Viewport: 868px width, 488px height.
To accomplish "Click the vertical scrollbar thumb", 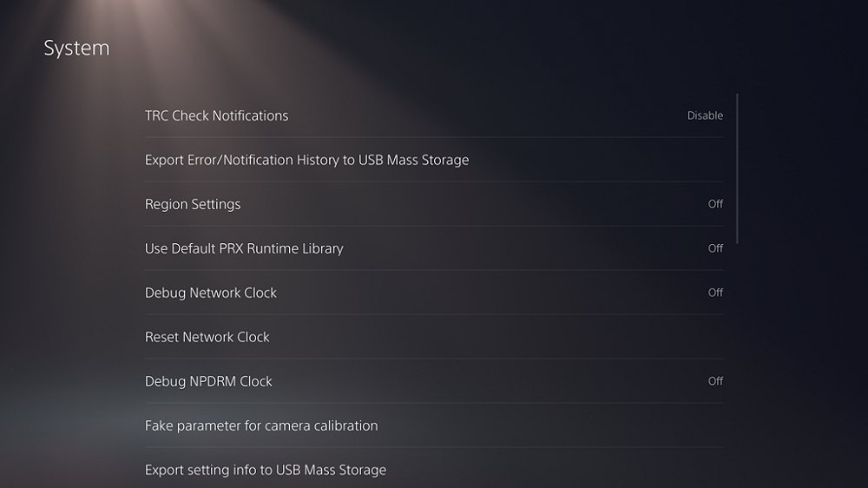I will point(737,168).
